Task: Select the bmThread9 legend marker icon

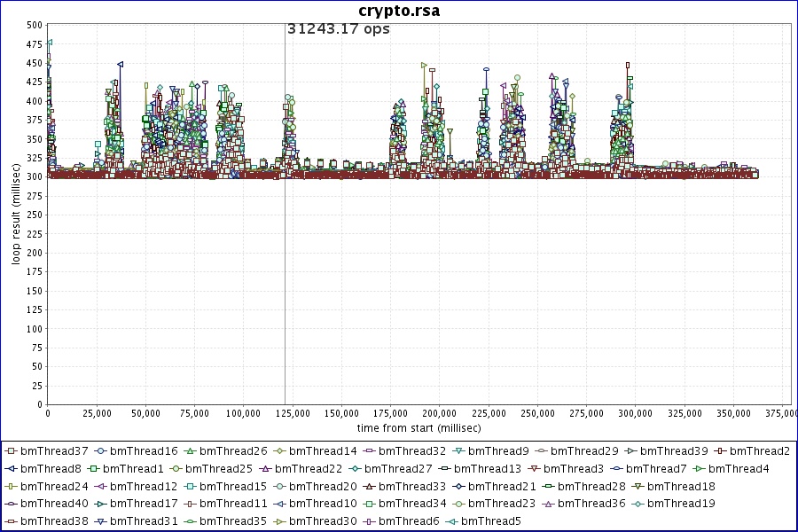Action: [458, 451]
